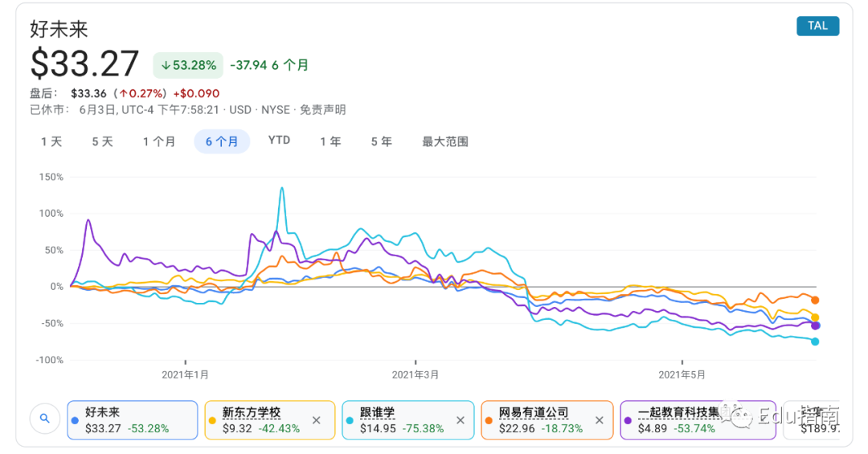Click the TAL ticker badge
Screen dimensions: 868x454
click(817, 26)
